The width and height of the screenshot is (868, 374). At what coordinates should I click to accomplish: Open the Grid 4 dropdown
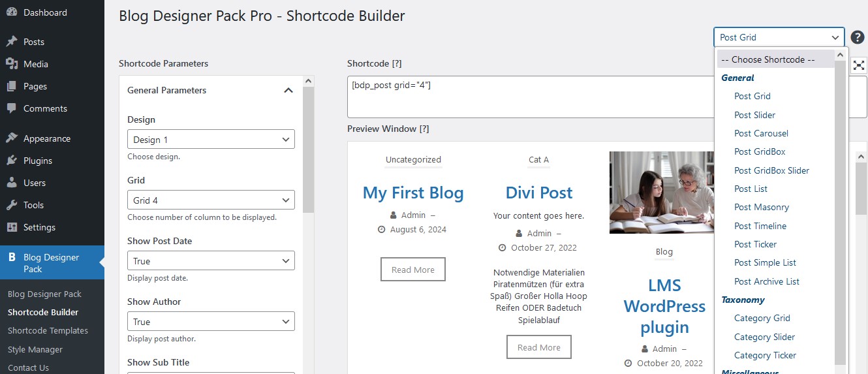(211, 200)
